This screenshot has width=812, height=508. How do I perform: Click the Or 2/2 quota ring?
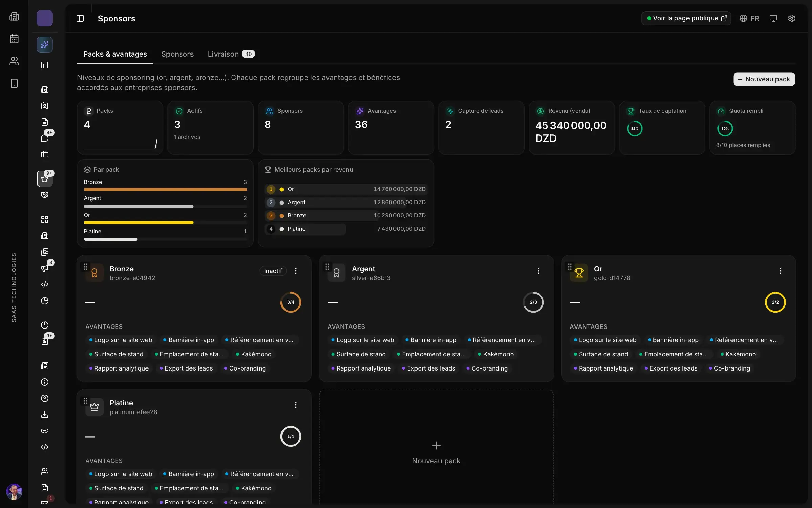(x=775, y=302)
